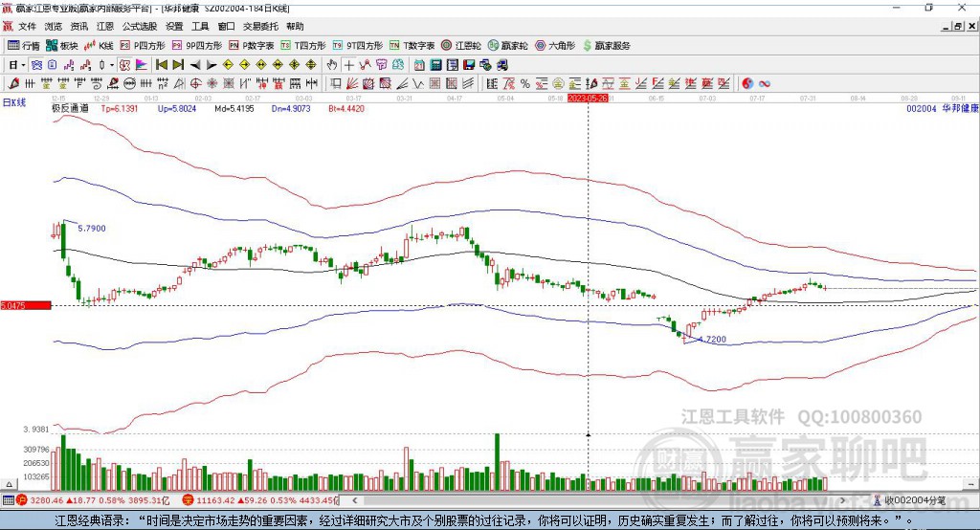Select the hand pan tool
980x530 pixels.
[332, 64]
